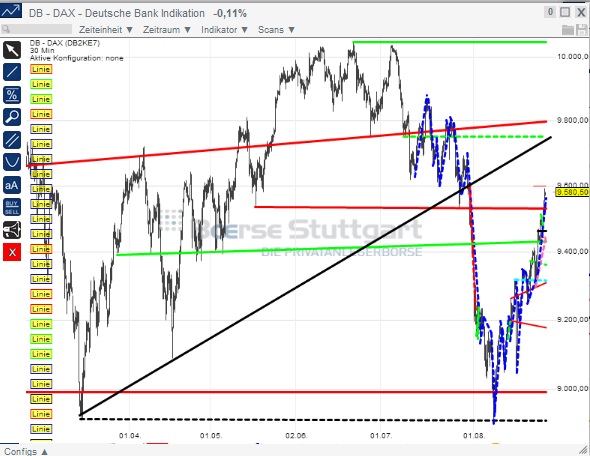This screenshot has height=456, width=590.
Task: Open the Indikator dropdown
Action: pos(224,30)
